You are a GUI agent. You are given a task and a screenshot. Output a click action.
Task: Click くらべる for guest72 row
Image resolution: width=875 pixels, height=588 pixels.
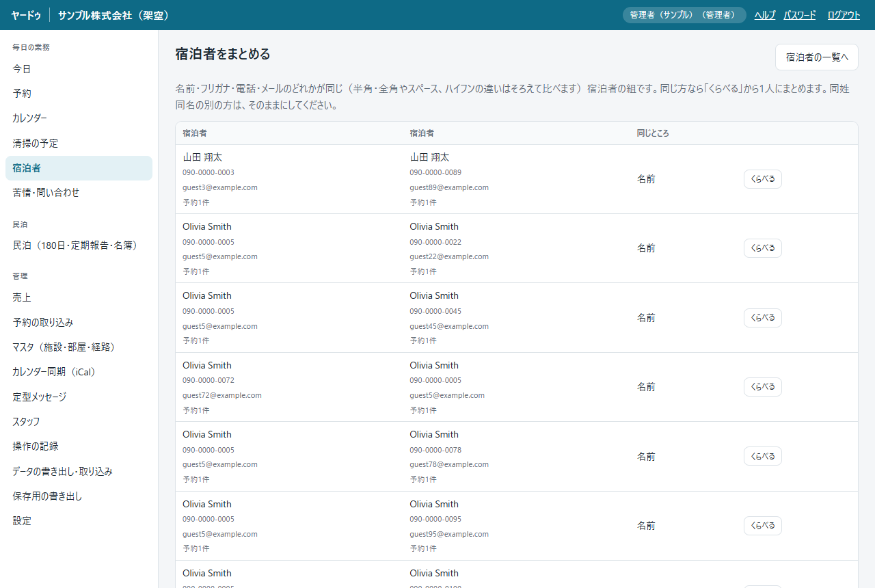[763, 387]
